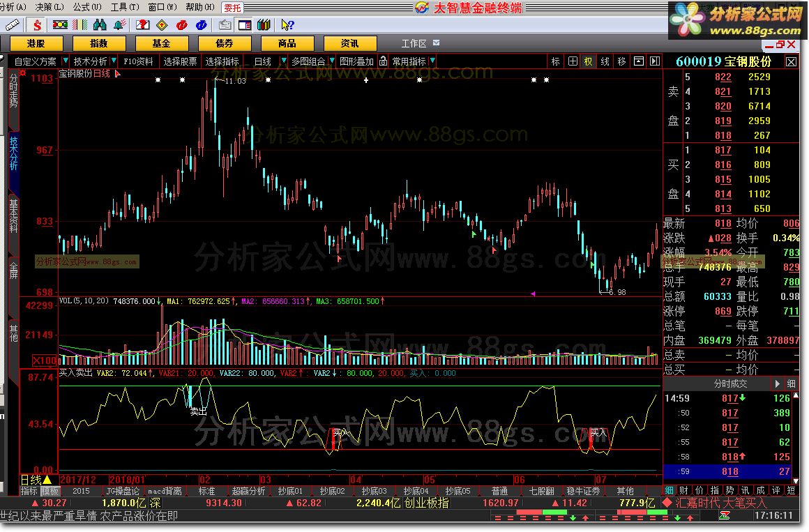Open the 帮助(H) menu
This screenshot has width=809, height=532.
pos(199,7)
